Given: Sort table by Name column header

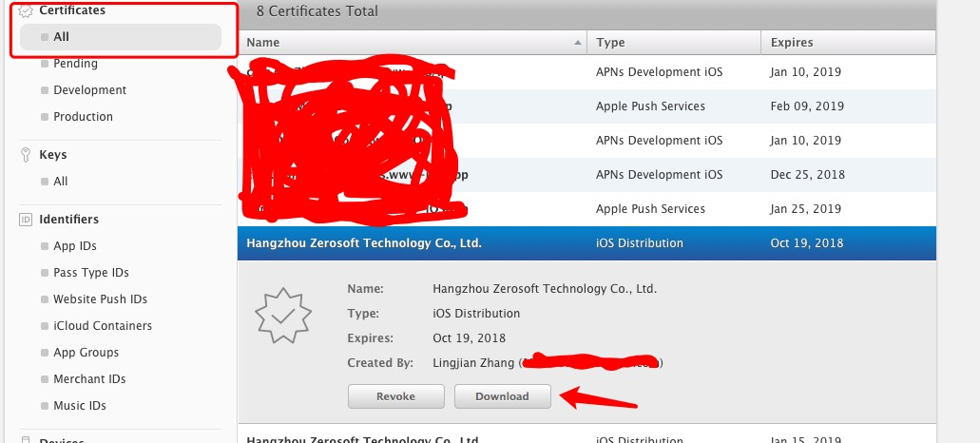Looking at the screenshot, I should click(412, 43).
